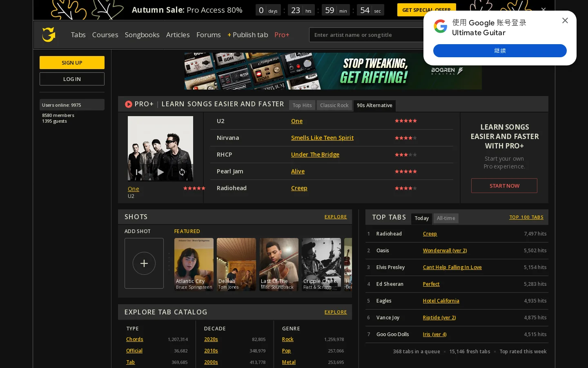This screenshot has width=588, height=368.
Task: Continue with Google sign-in blue button
Action: (x=500, y=51)
